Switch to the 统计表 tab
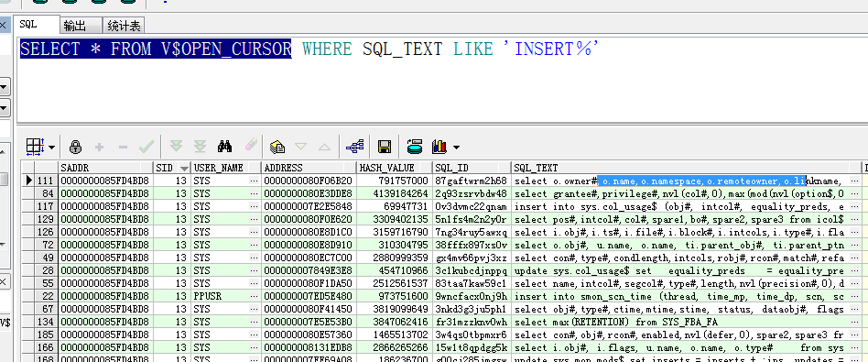This screenshot has height=362, width=868. pos(124,26)
